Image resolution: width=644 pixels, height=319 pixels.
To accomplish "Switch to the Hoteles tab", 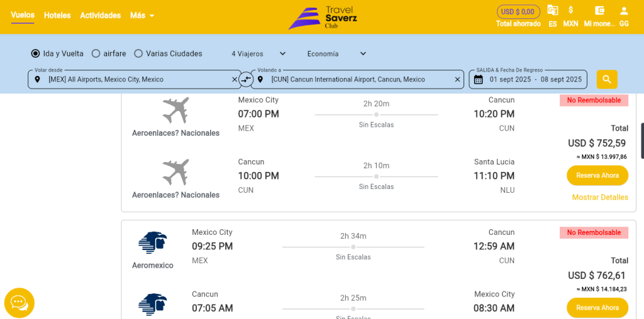I will pos(57,16).
